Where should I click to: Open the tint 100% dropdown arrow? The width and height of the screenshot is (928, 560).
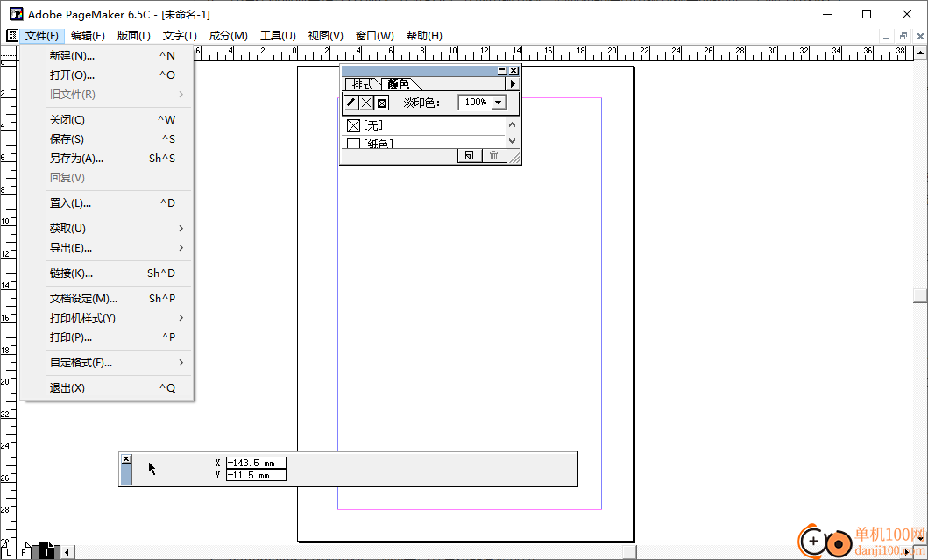(499, 103)
